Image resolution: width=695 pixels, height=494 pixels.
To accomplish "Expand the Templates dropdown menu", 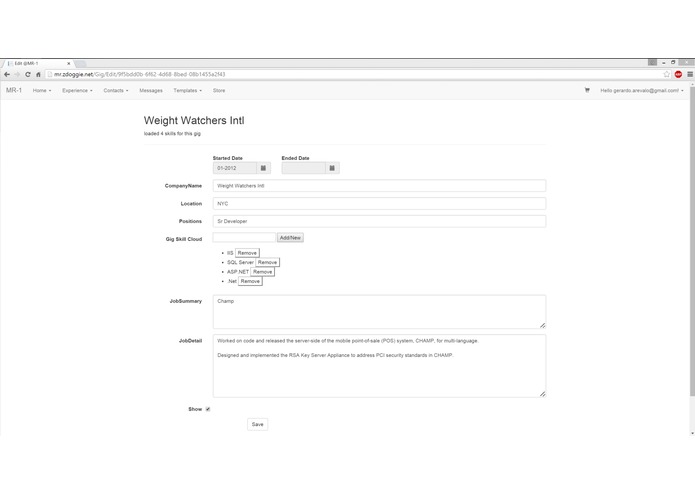I will 187,90.
